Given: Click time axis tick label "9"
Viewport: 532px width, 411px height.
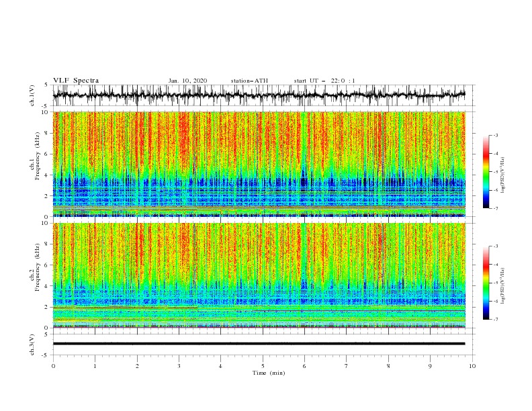Looking at the screenshot, I should click(430, 366).
